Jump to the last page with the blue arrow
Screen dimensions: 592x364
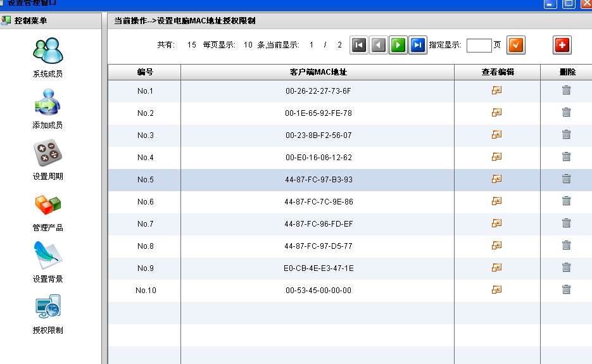pyautogui.click(x=418, y=46)
